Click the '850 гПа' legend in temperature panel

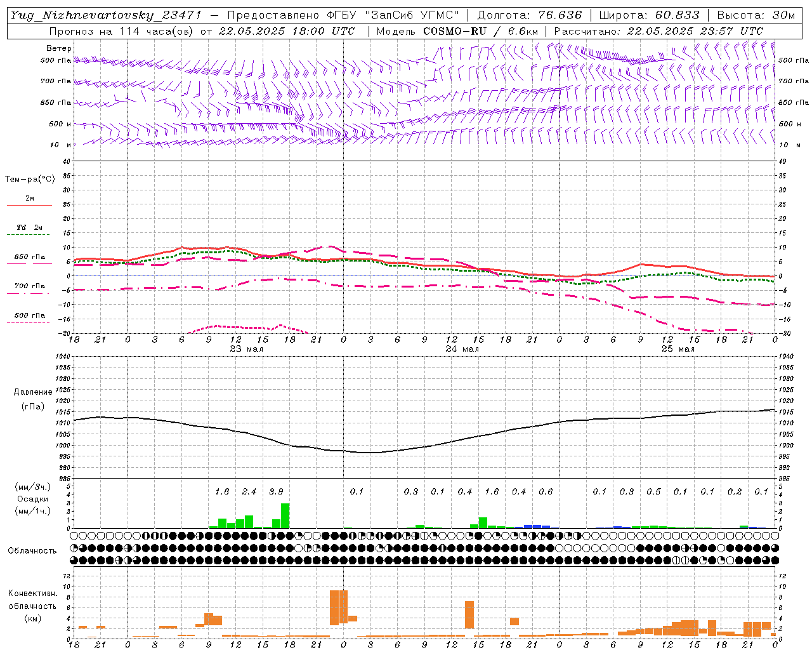pos(29,257)
